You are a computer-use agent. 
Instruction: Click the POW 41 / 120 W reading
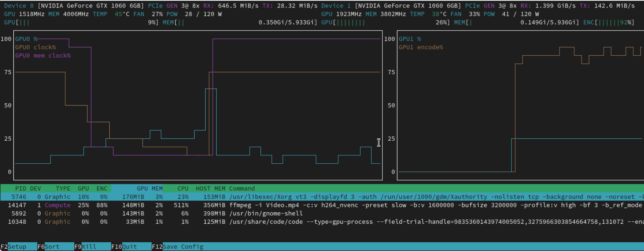[x=511, y=14]
